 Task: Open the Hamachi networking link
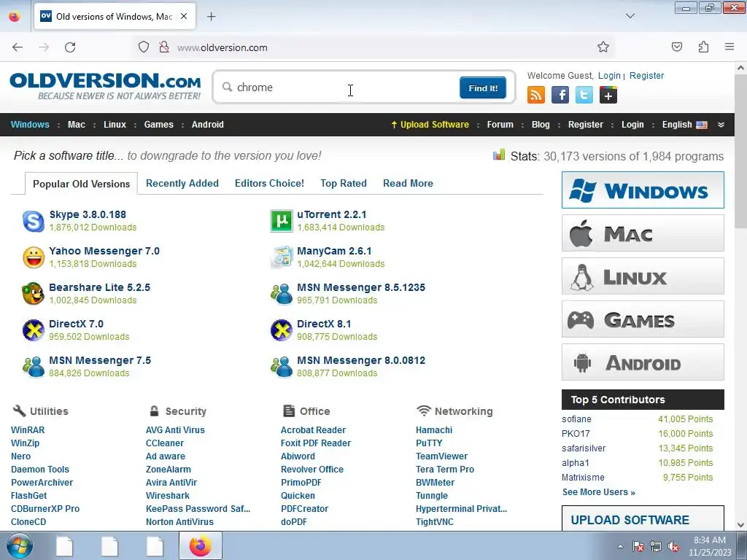(434, 430)
